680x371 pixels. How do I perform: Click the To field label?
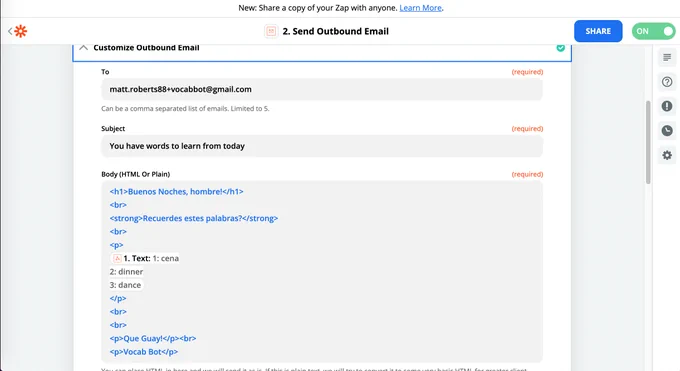pyautogui.click(x=105, y=72)
